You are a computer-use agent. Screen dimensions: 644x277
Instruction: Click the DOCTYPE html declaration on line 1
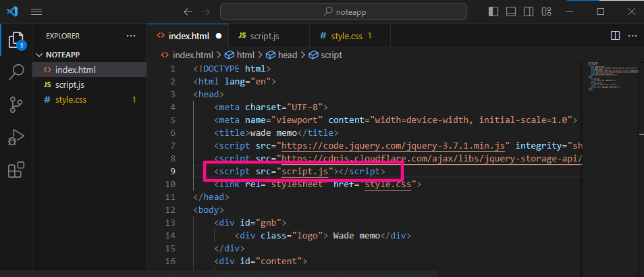click(232, 68)
